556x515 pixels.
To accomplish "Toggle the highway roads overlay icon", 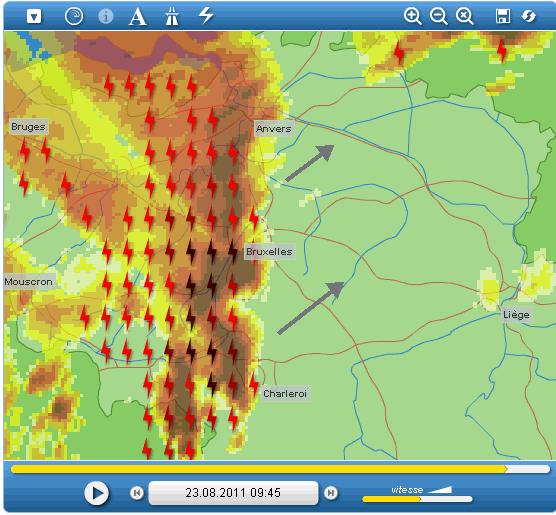I will pyautogui.click(x=172, y=16).
